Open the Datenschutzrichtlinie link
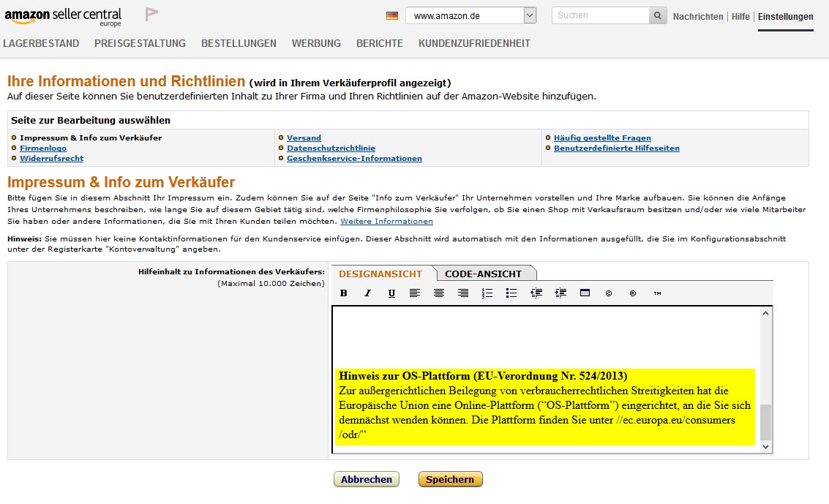Viewport: 829px width, 504px height. (331, 148)
